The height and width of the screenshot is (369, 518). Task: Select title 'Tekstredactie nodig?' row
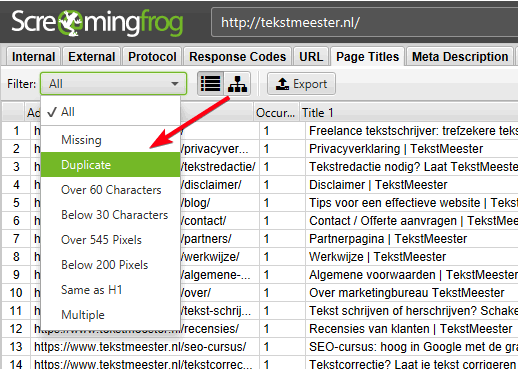point(412,167)
